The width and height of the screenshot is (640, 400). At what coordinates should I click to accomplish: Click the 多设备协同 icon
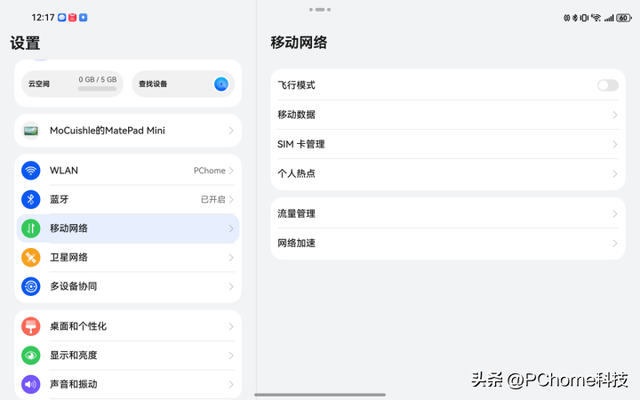(x=31, y=287)
